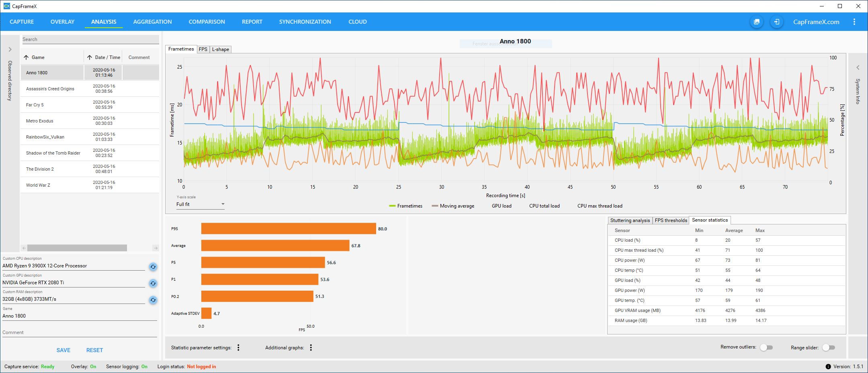
Task: Refresh the custom GPU description
Action: (x=153, y=283)
